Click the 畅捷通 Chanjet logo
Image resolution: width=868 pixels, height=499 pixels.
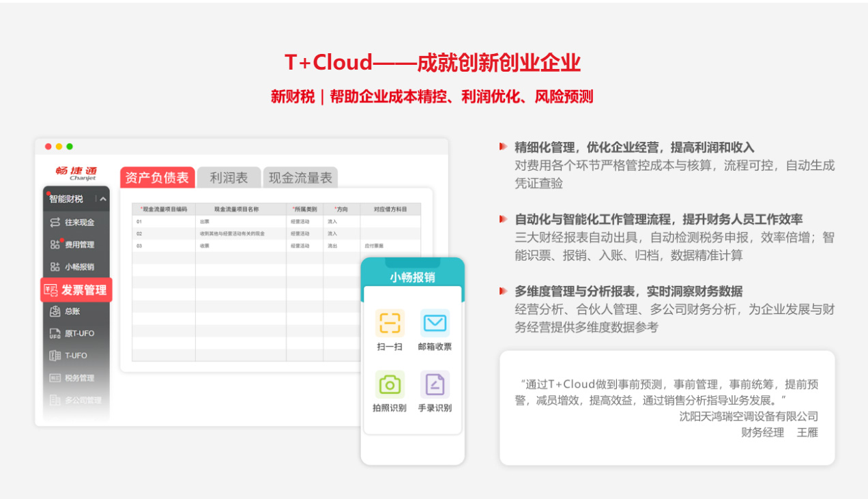pos(76,173)
